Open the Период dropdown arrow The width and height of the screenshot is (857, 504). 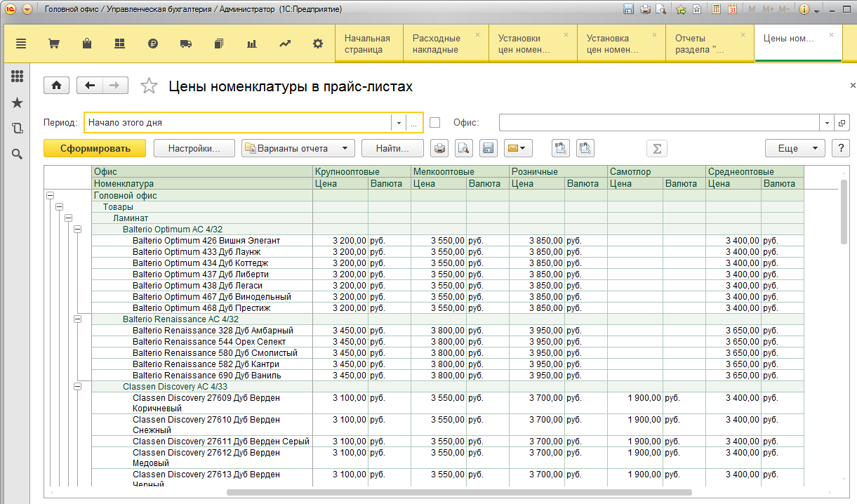tap(399, 123)
